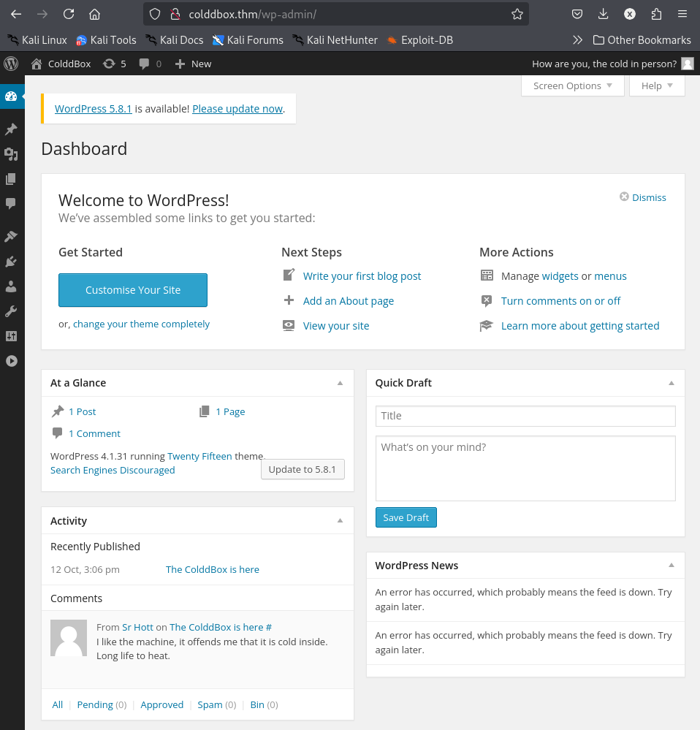Open the browser extensions puzzle icon
The height and width of the screenshot is (730, 700).
(x=656, y=15)
